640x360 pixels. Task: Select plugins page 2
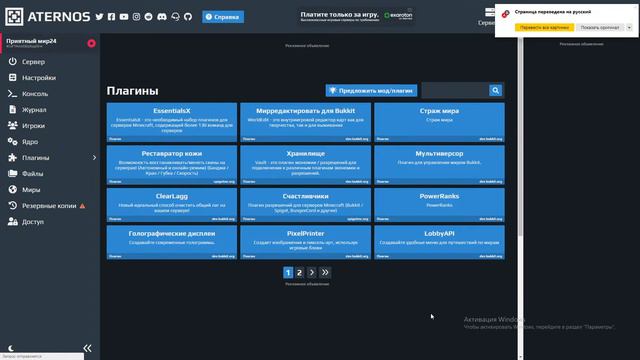point(299,272)
